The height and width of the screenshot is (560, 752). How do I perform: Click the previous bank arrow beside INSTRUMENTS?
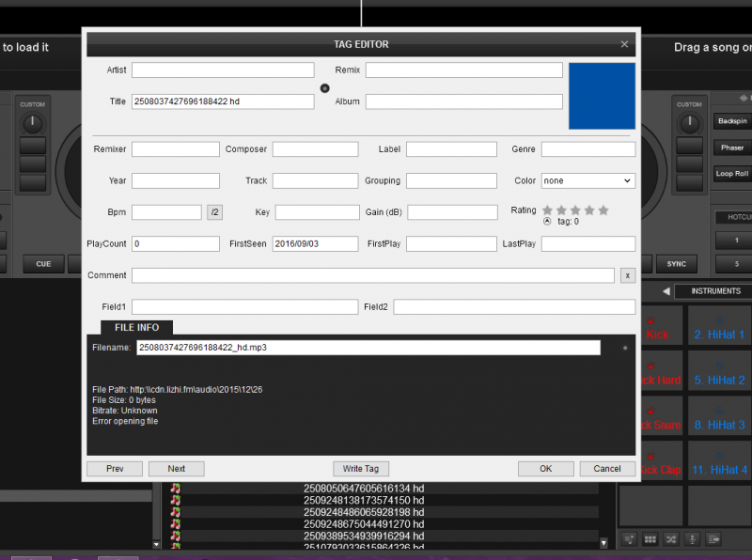point(665,291)
